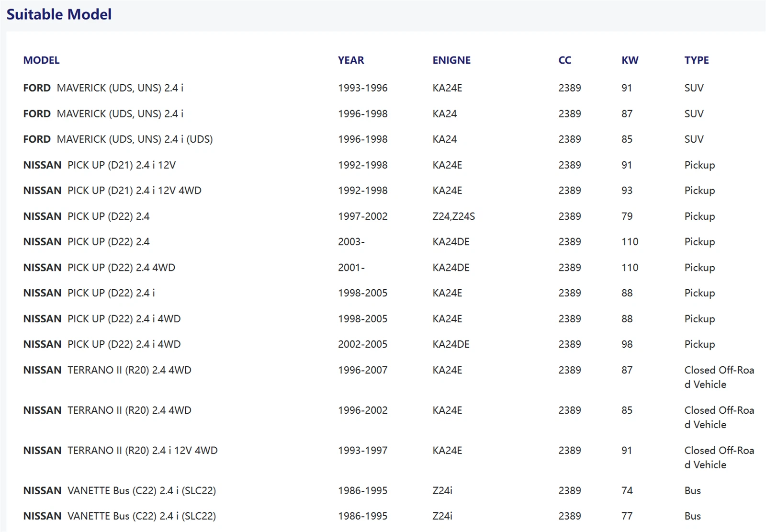The image size is (766, 532).
Task: Click "Closed Off-Road Vehicle" in the 1996-2007 row
Action: point(720,377)
